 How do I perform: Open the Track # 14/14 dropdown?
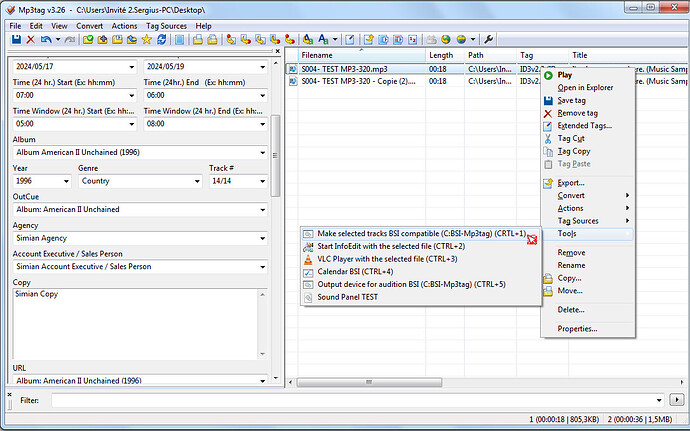(263, 181)
